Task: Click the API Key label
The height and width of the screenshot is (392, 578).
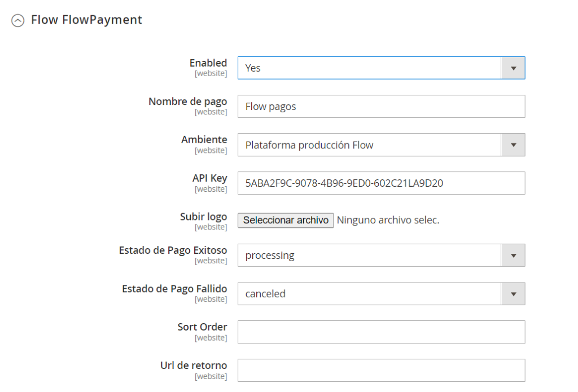Action: [x=210, y=178]
